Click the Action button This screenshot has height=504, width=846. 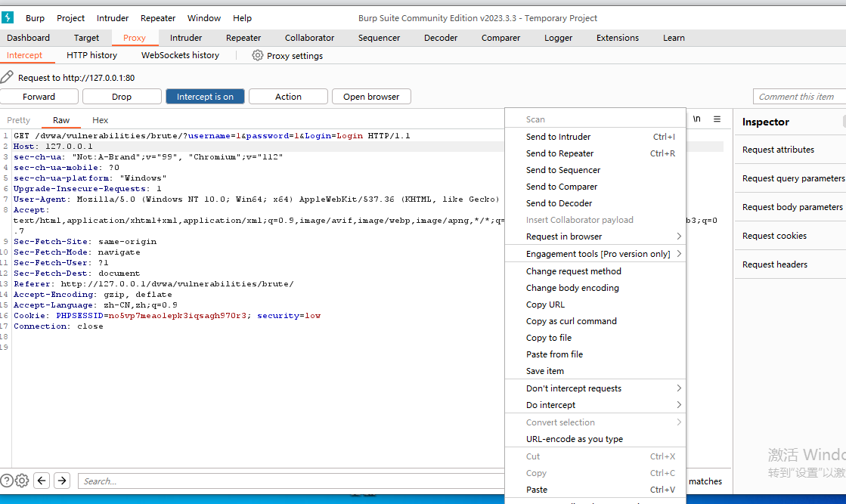click(288, 97)
